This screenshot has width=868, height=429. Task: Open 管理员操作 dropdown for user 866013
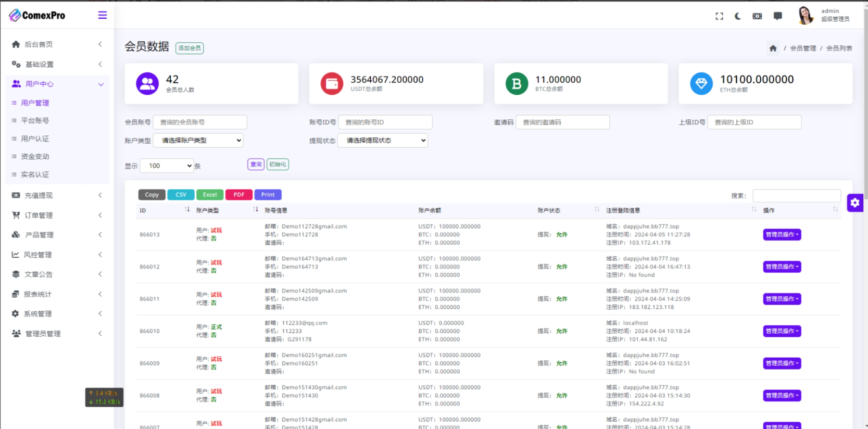(x=782, y=235)
